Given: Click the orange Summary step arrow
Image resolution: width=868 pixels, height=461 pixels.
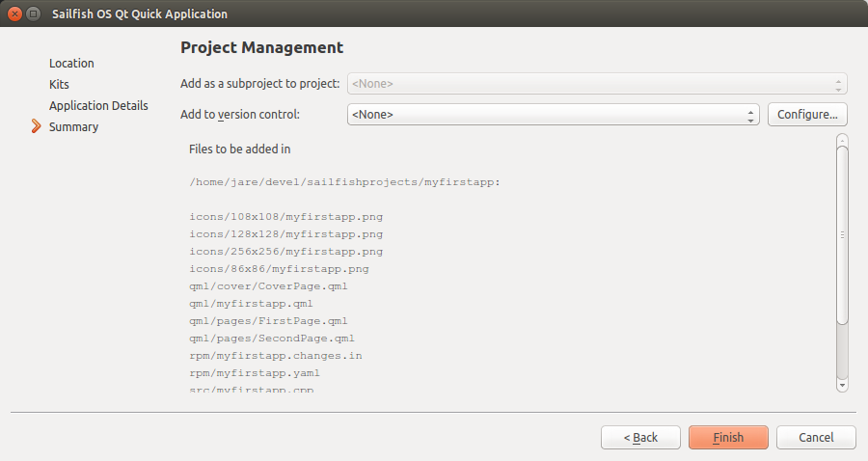Looking at the screenshot, I should pyautogui.click(x=37, y=126).
